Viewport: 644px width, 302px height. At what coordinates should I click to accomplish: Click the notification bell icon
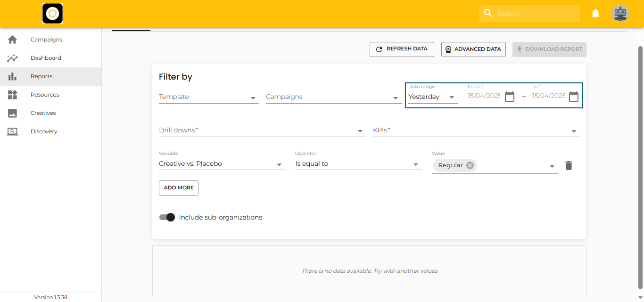[595, 14]
